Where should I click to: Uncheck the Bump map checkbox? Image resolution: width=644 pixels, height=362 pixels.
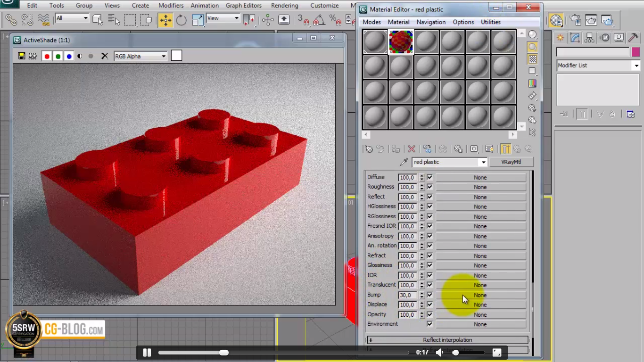pos(429,295)
